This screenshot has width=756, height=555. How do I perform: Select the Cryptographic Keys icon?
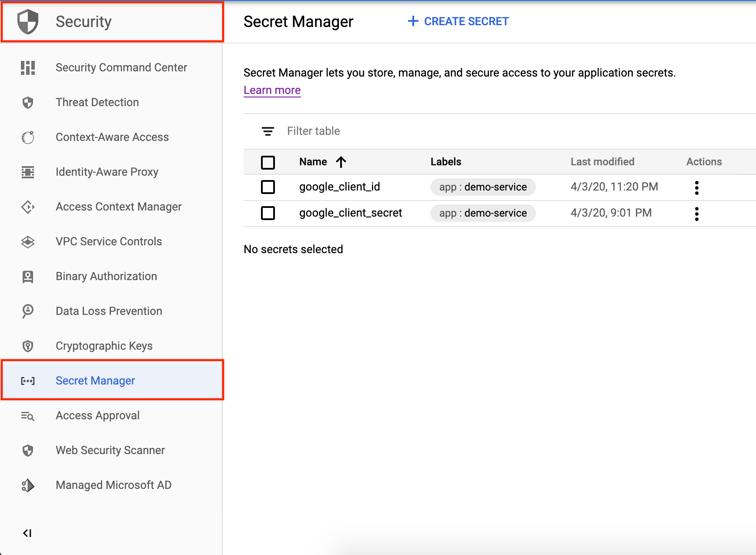click(x=27, y=346)
